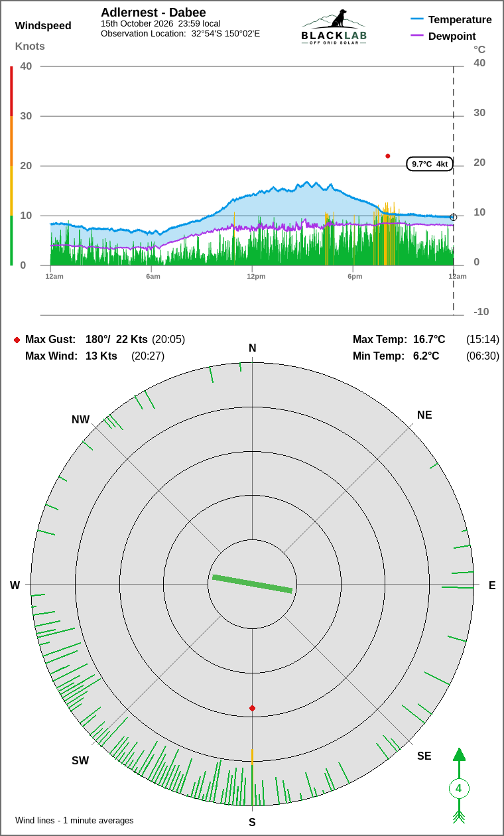
Task: Click the Max Temp 16.7°C reading
Action: (x=399, y=340)
